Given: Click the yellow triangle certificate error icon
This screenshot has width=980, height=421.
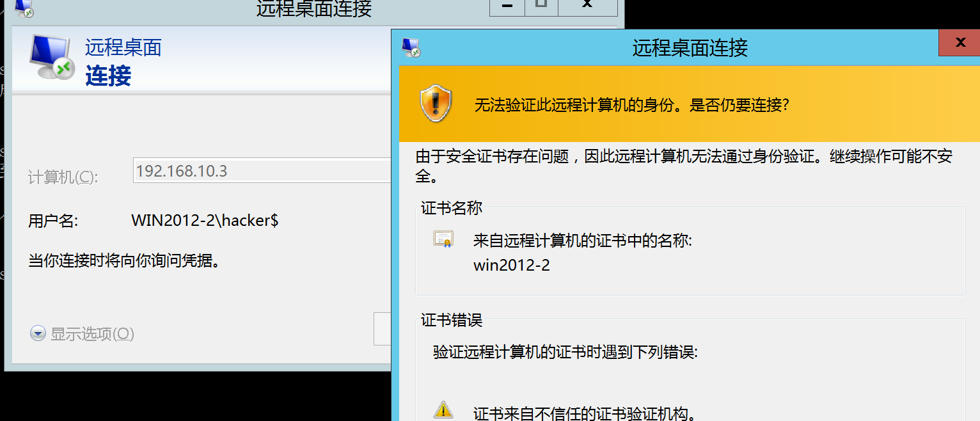Looking at the screenshot, I should tap(443, 409).
